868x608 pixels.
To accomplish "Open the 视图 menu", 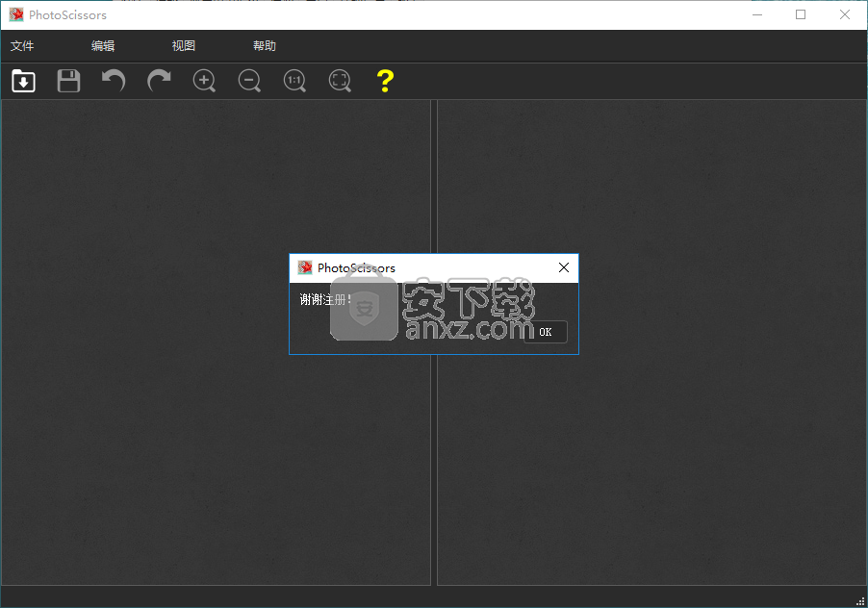I will click(184, 46).
